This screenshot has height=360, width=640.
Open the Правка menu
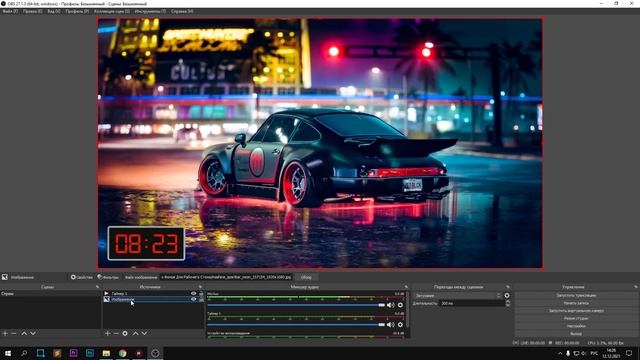pyautogui.click(x=32, y=11)
